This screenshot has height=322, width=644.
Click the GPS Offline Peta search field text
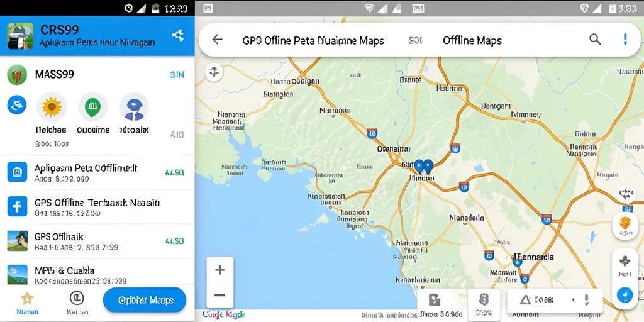[313, 41]
